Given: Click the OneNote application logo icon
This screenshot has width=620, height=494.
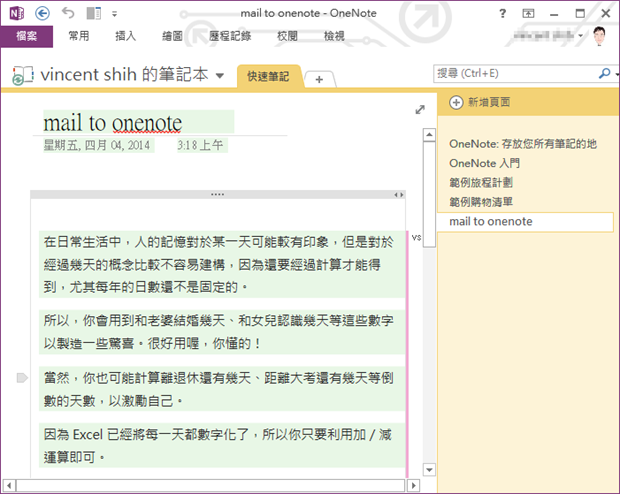Looking at the screenshot, I should coord(17,13).
